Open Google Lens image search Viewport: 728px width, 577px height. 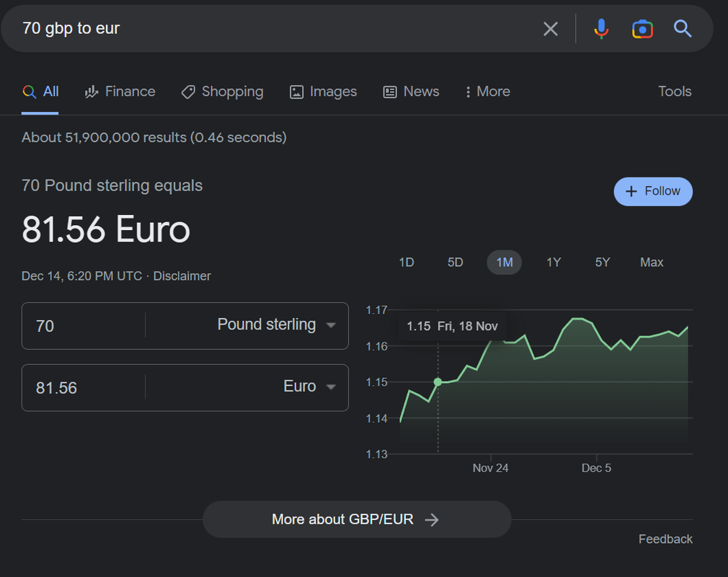click(x=642, y=29)
